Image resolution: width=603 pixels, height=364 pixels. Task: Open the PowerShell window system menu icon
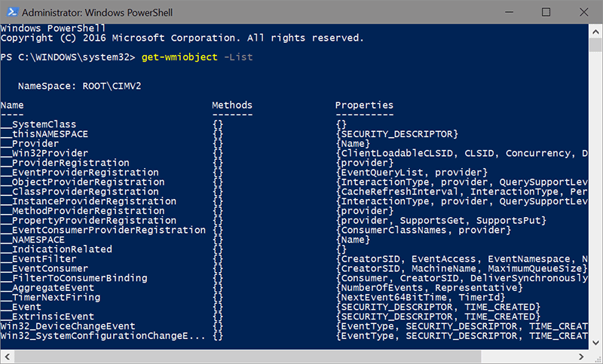click(x=11, y=12)
